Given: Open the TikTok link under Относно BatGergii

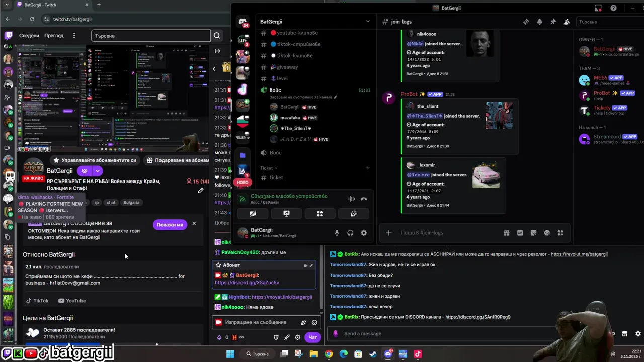Looking at the screenshot, I should pyautogui.click(x=37, y=301).
